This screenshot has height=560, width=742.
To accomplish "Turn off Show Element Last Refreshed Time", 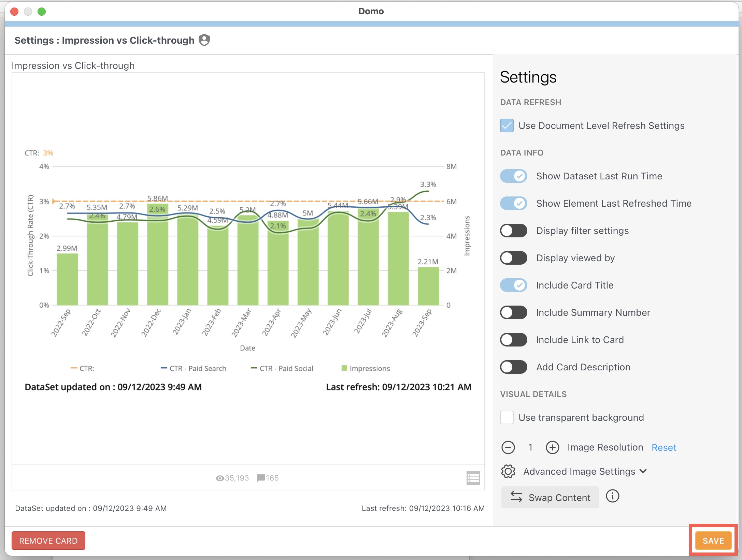I will tap(513, 203).
